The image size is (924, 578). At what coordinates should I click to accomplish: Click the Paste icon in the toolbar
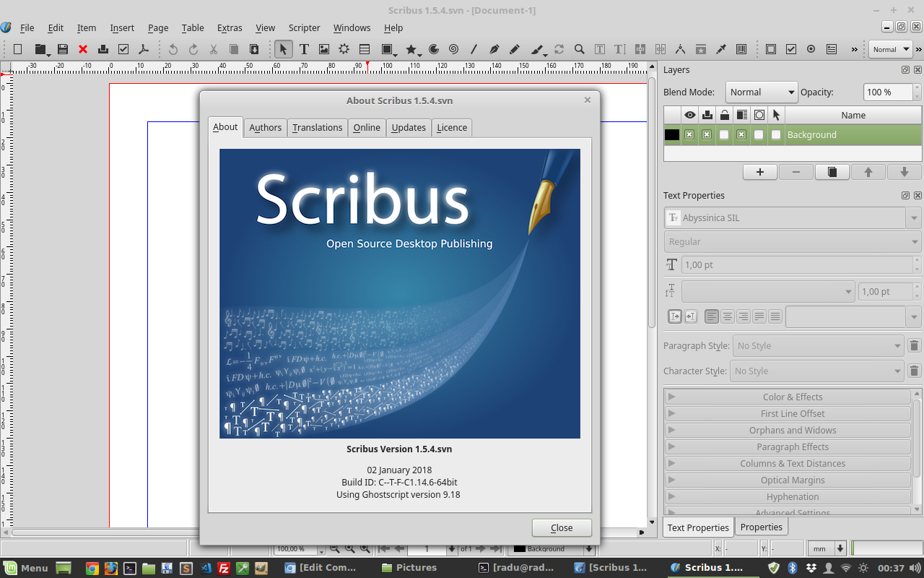[254, 49]
